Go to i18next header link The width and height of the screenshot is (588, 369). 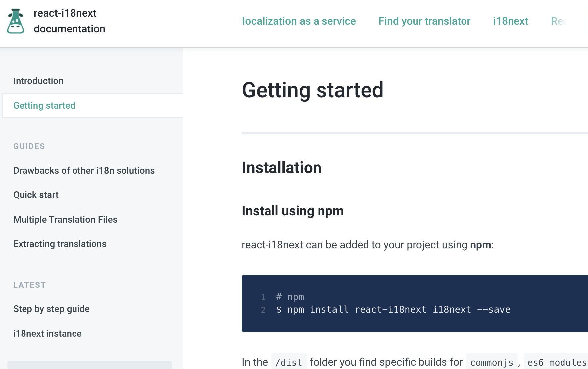point(510,21)
